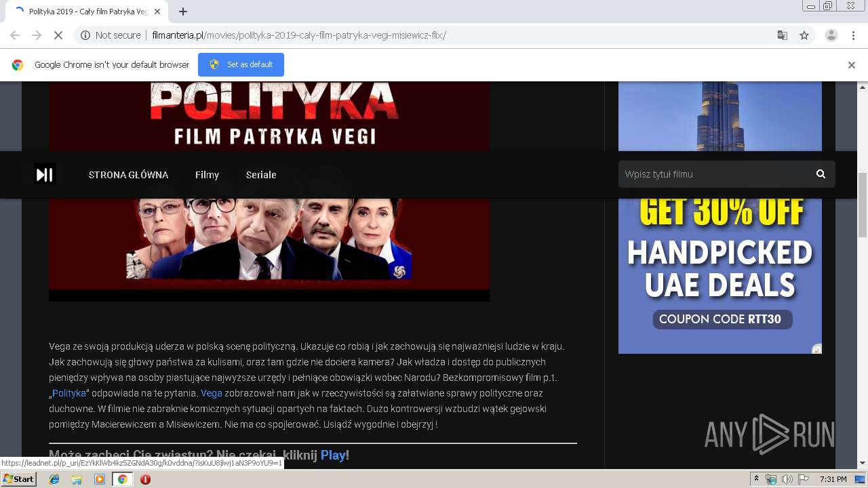868x488 pixels.
Task: Select the Polityka 2019 browser tab
Action: (87, 12)
